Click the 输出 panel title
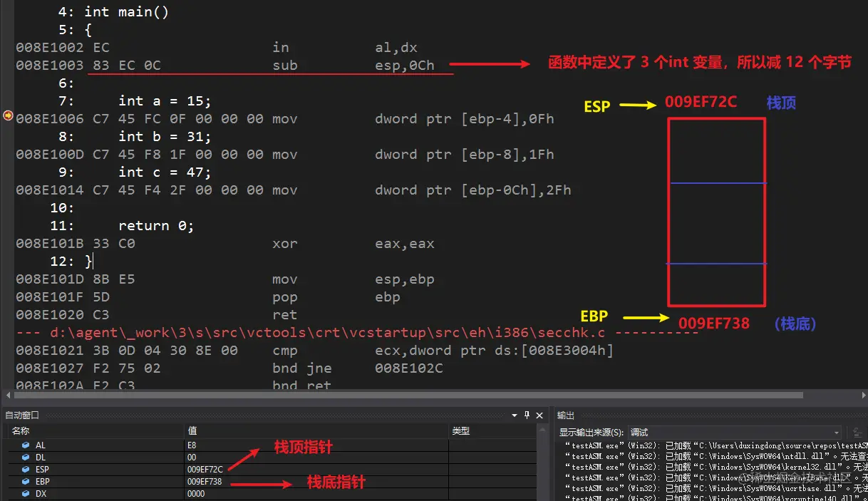This screenshot has height=501, width=868. tap(566, 415)
